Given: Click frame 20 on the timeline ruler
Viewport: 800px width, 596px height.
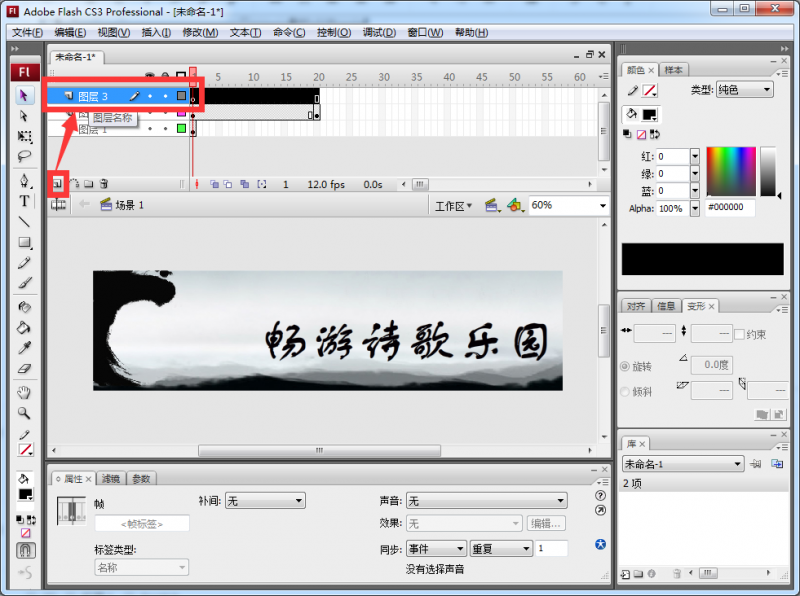Looking at the screenshot, I should [x=319, y=77].
